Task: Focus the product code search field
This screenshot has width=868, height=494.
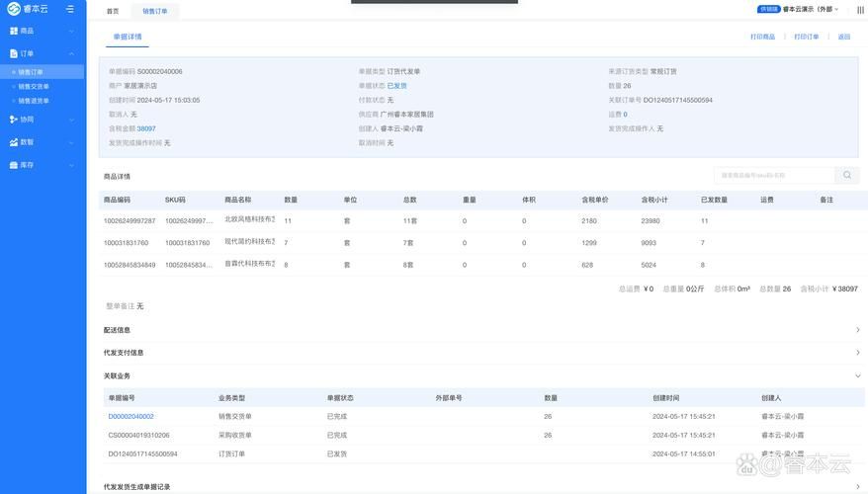Action: tap(774, 175)
